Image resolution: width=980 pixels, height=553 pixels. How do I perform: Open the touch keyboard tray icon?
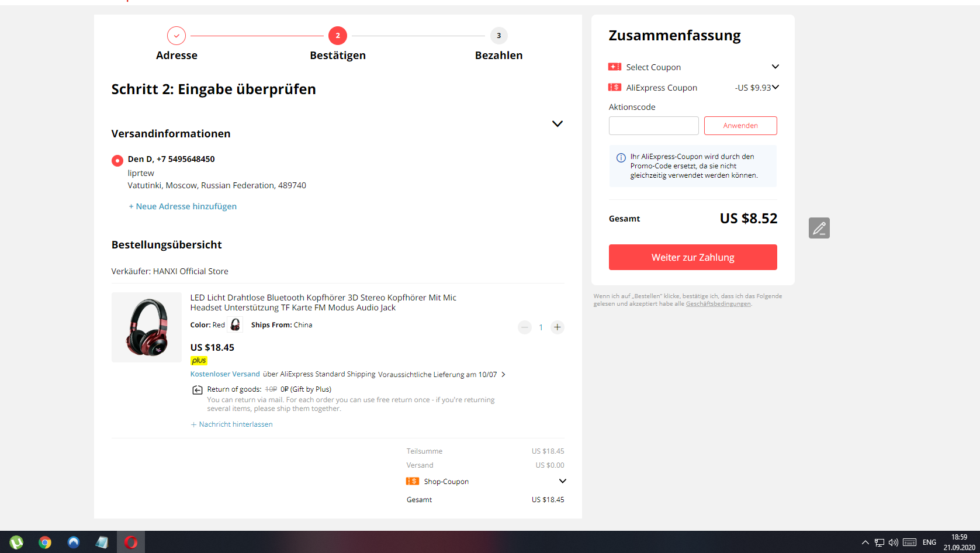(910, 542)
